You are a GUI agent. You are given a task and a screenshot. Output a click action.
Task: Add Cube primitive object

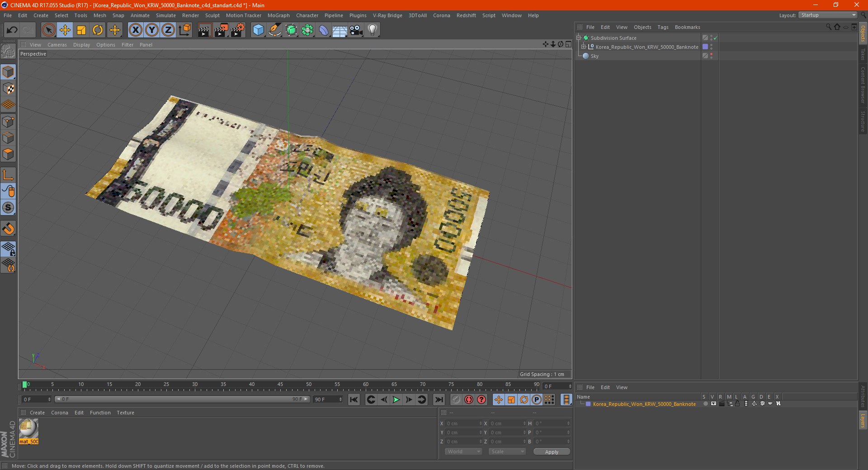click(x=258, y=30)
